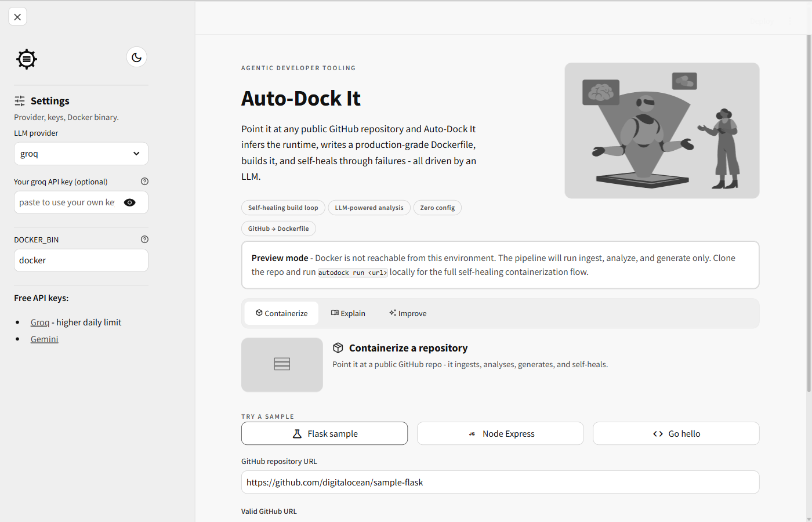The image size is (812, 522).
Task: Click the GitHub → Dockerfile chip
Action: tap(278, 229)
